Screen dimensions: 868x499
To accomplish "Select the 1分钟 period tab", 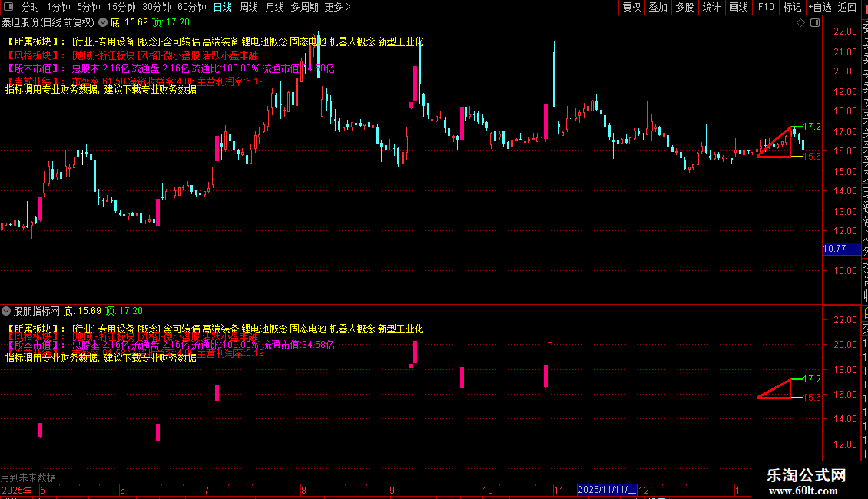I will [58, 7].
